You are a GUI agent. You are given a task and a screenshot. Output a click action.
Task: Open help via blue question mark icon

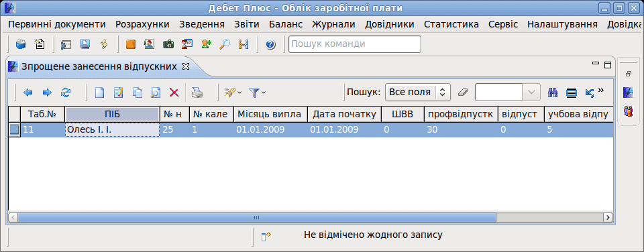(270, 44)
